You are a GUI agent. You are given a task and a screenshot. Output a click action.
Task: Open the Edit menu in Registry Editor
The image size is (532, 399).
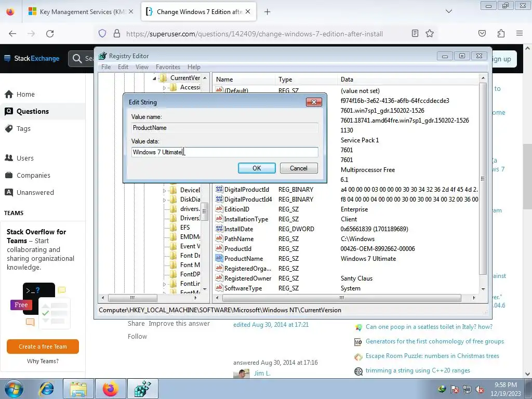pyautogui.click(x=123, y=67)
